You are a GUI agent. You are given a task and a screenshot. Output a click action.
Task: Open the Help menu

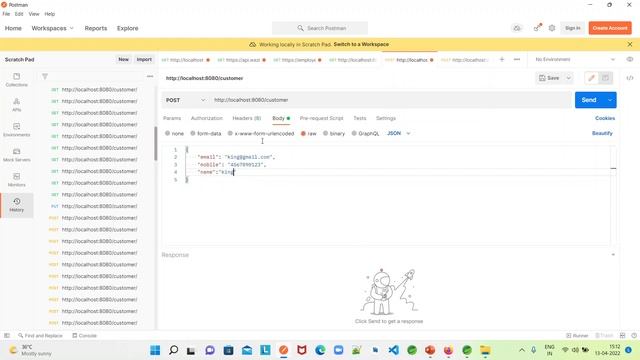point(49,14)
